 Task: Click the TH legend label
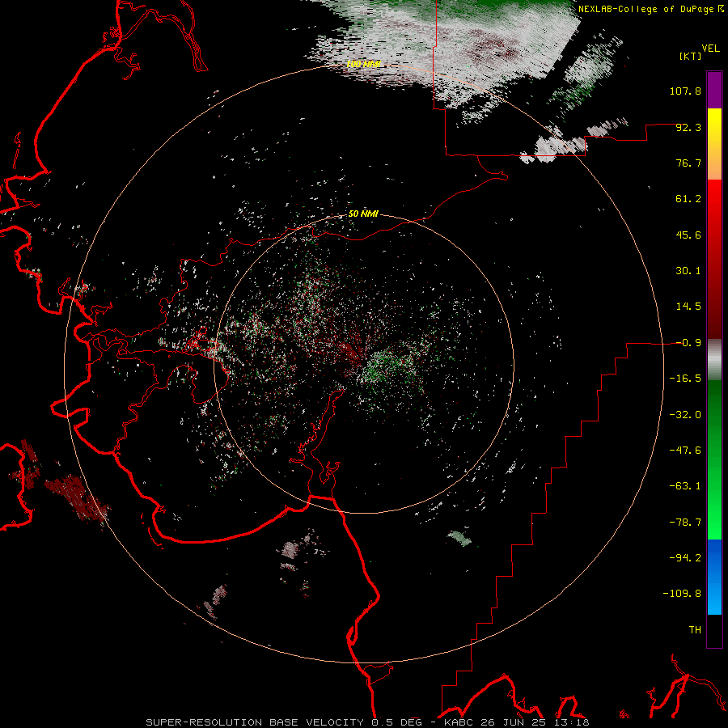pos(695,629)
